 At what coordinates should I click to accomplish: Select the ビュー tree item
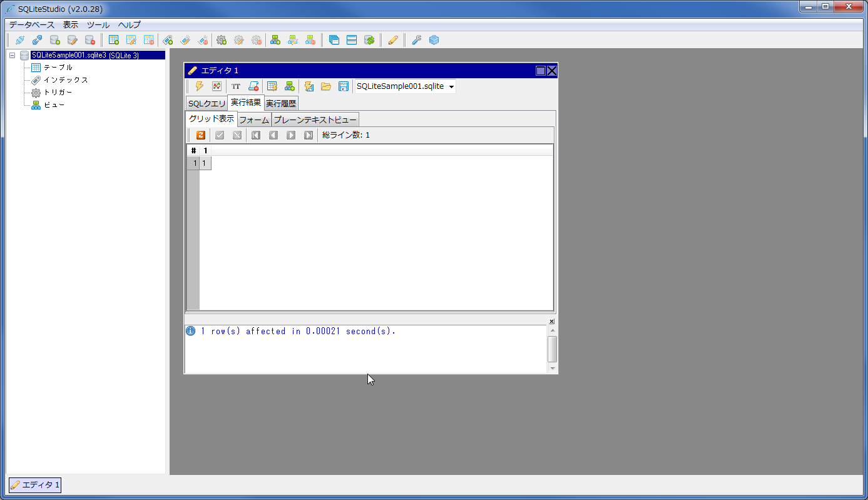point(54,105)
